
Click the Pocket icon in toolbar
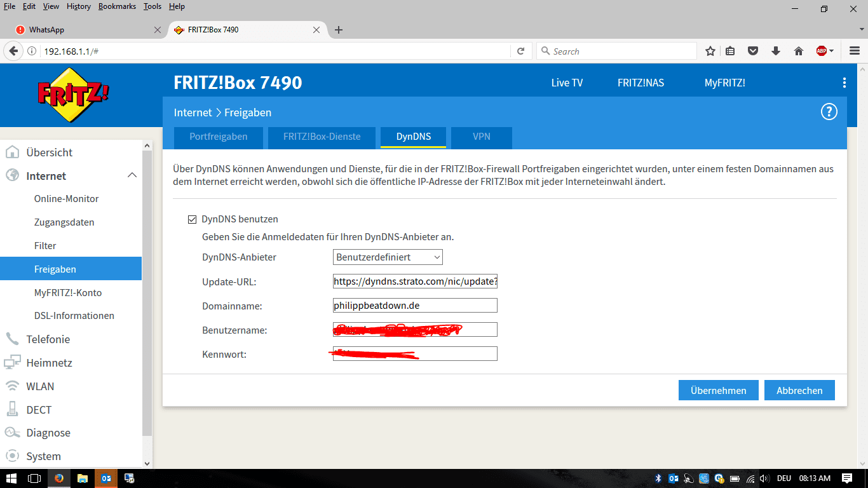(753, 51)
